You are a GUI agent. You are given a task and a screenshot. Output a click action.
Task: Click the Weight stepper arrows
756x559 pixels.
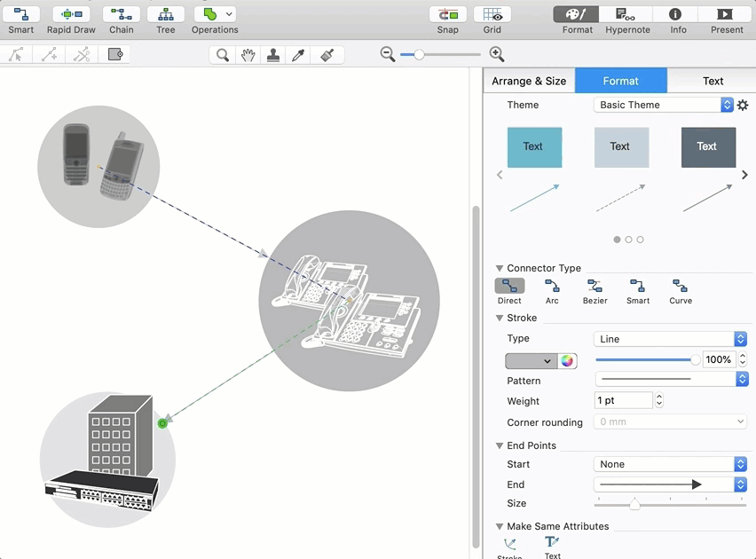tap(659, 400)
